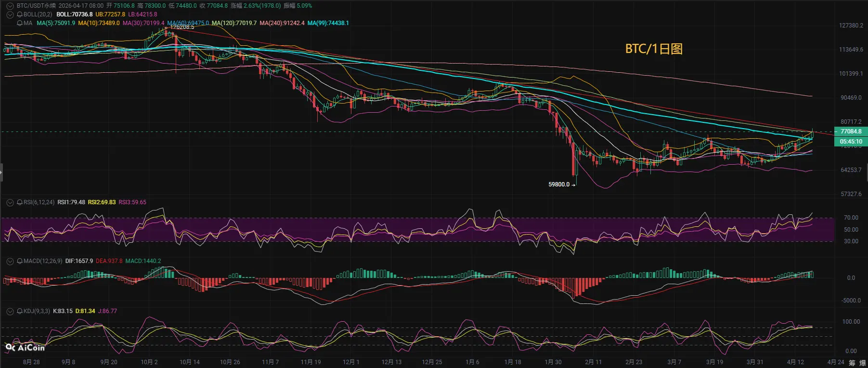The width and height of the screenshot is (868, 368).
Task: Click the 10月 2 date on time axis
Action: (149, 362)
